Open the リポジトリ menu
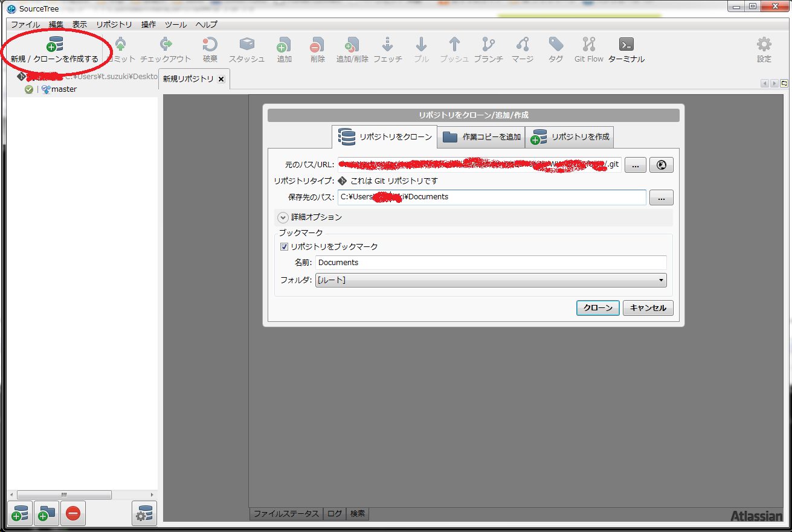The image size is (792, 532). (114, 25)
